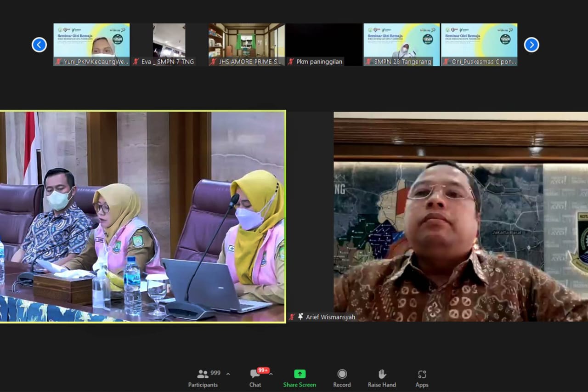Select the SMPN 28 Tangerang thumbnail
Image resolution: width=588 pixels, height=392 pixels.
(401, 41)
